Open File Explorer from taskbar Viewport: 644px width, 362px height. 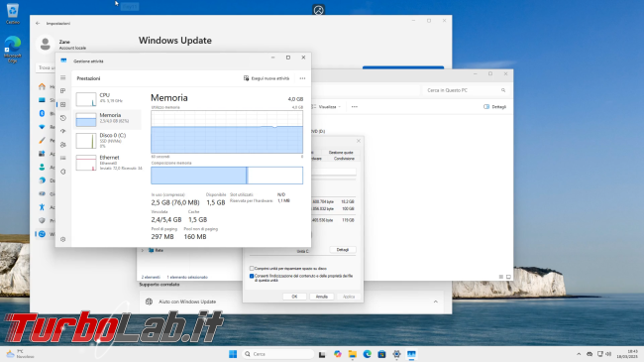[353, 354]
